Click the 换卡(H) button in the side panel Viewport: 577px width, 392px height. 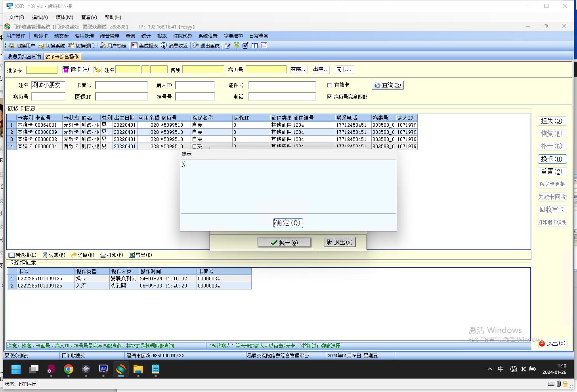pos(552,159)
